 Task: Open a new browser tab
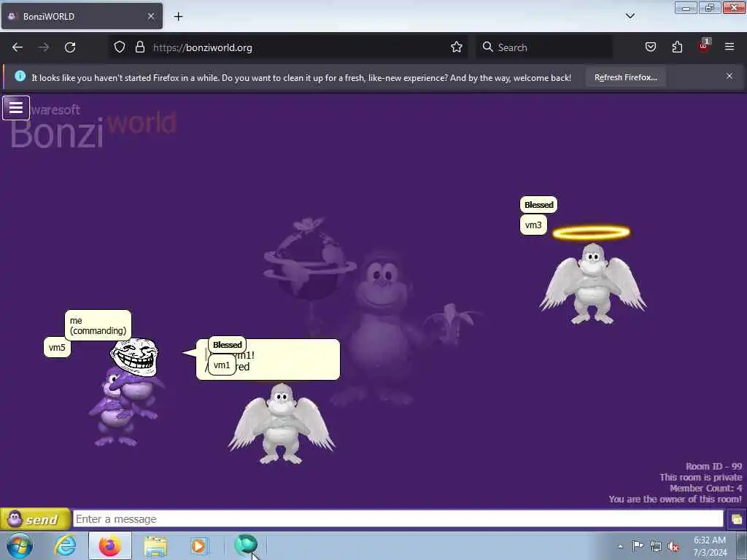[178, 17]
